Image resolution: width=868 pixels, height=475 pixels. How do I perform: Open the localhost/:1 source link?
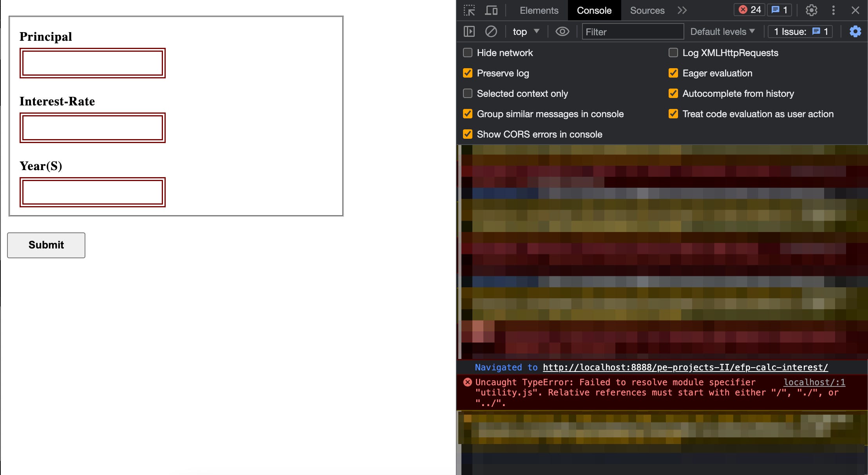[814, 382]
